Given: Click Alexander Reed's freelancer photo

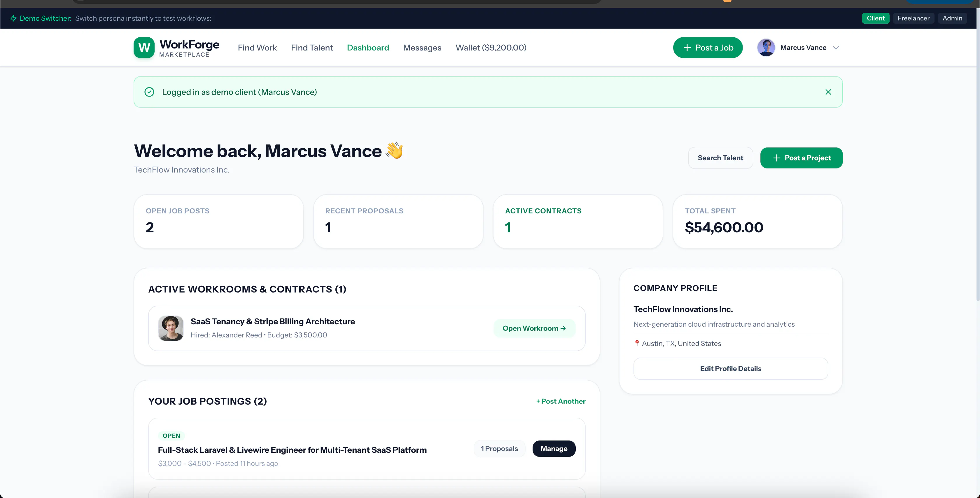Looking at the screenshot, I should [x=171, y=328].
